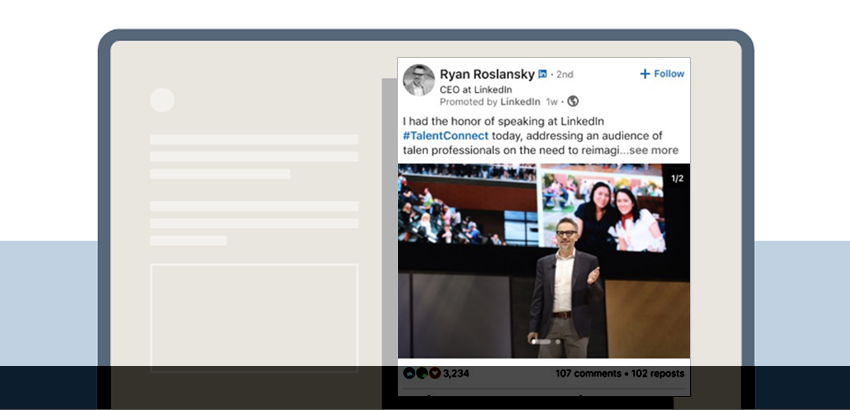Click the 'CEO at LinkedIn' headline
Viewport: 850px width, 410px height.
[475, 89]
